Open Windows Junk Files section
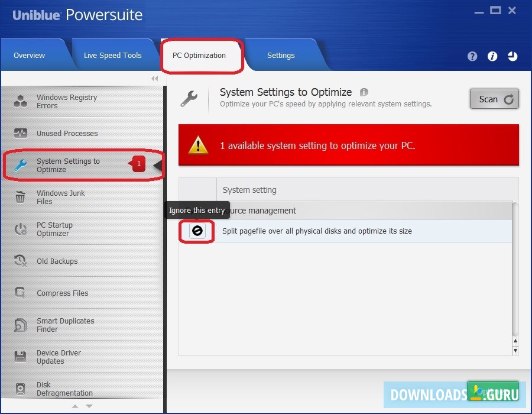This screenshot has height=414, width=532. (x=83, y=197)
